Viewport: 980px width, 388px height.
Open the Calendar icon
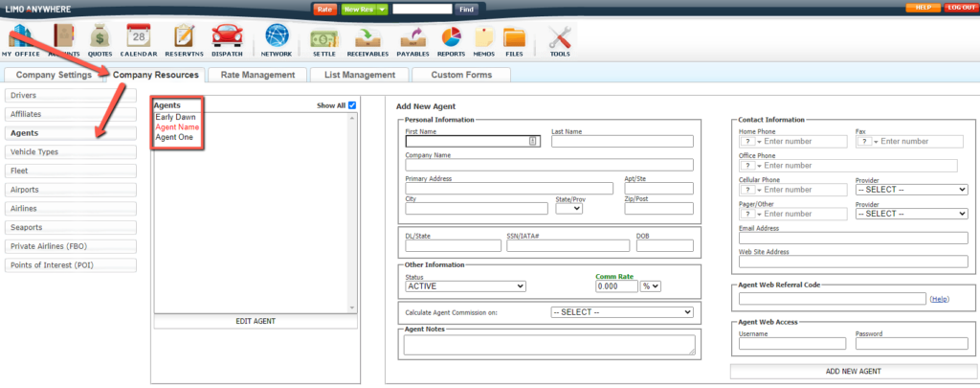pos(139,39)
